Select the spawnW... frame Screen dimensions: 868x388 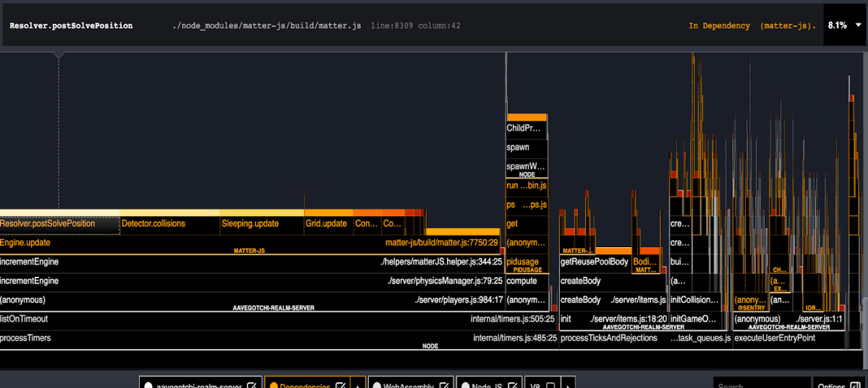coord(527,167)
